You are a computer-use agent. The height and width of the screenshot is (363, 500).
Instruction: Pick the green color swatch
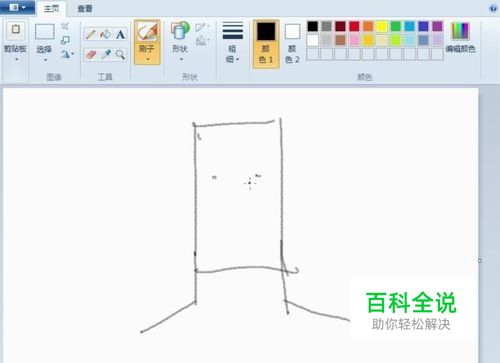tap(396, 26)
